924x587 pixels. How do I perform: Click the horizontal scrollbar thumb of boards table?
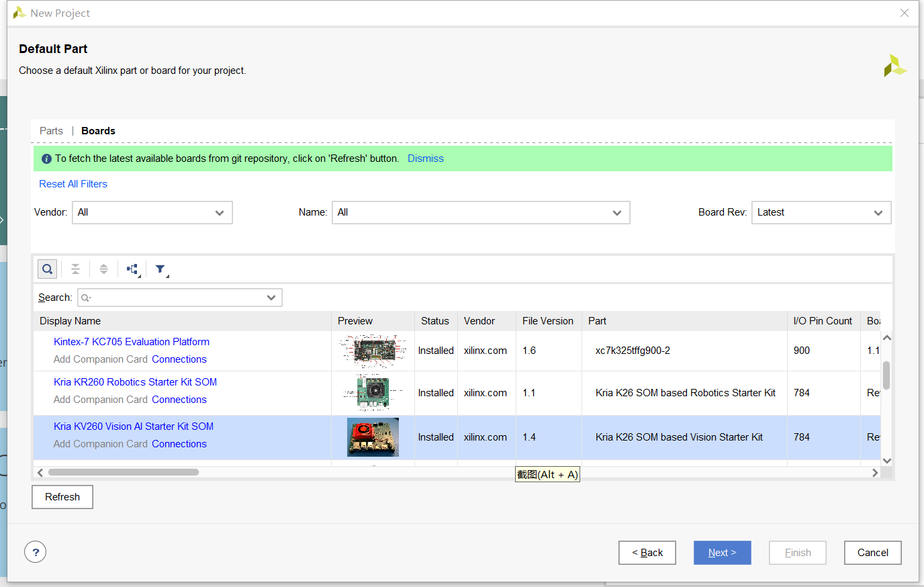pyautogui.click(x=124, y=472)
